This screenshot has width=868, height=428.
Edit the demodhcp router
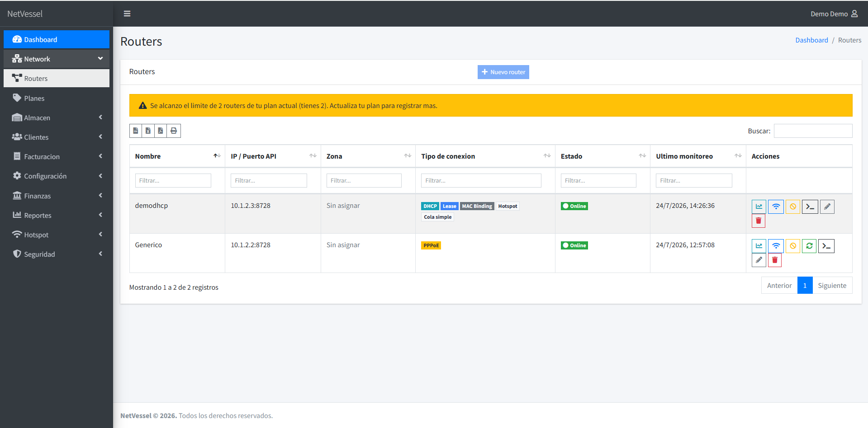(x=827, y=207)
